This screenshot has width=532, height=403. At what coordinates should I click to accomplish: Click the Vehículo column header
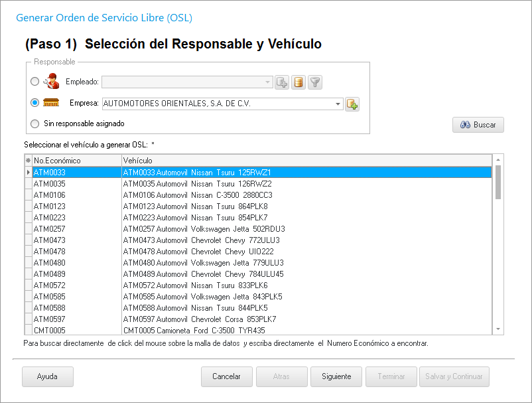tap(305, 161)
